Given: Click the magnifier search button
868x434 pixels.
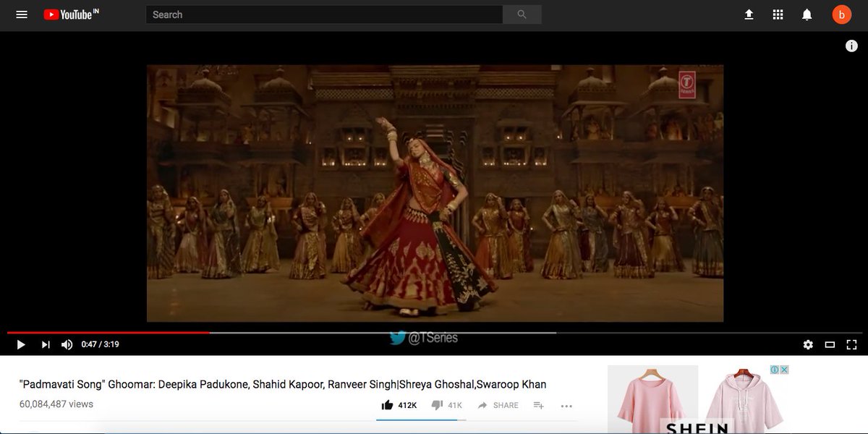Looking at the screenshot, I should pos(522,14).
